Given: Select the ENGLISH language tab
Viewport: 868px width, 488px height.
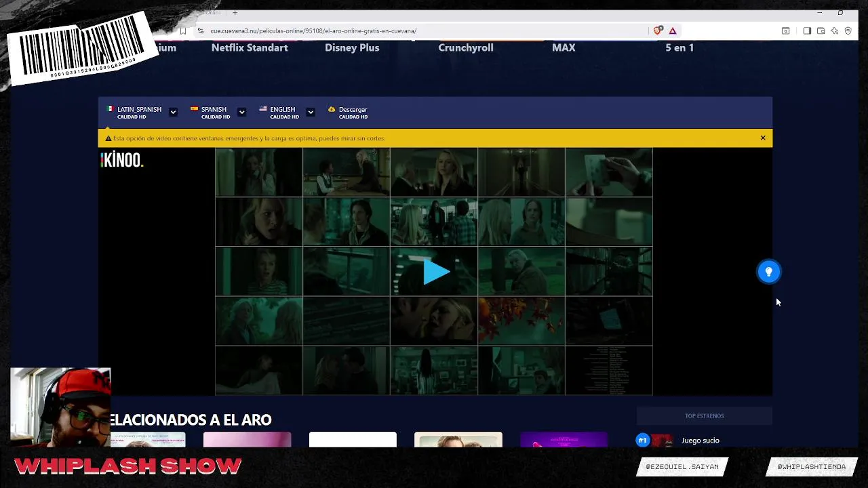Looking at the screenshot, I should pyautogui.click(x=279, y=113).
